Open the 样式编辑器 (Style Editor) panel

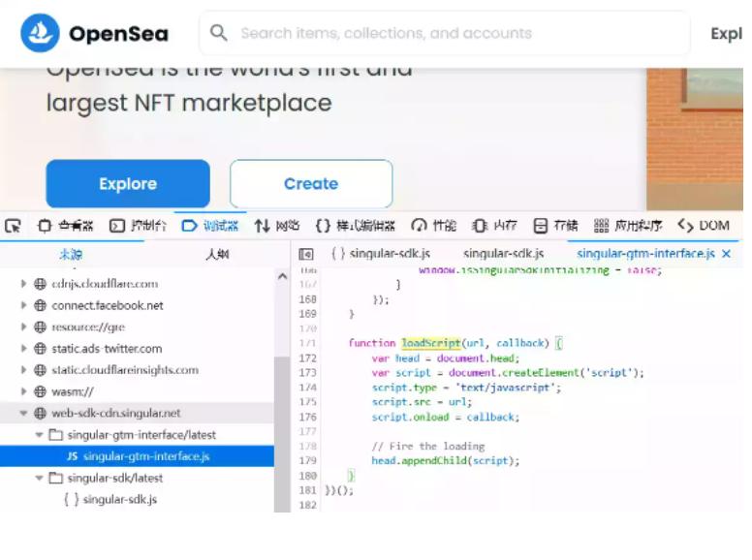coord(356,226)
